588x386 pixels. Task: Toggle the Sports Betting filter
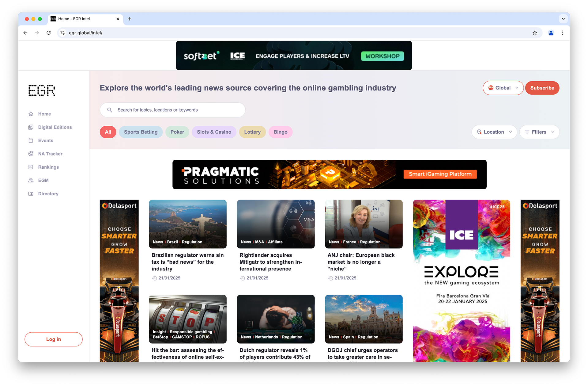141,132
